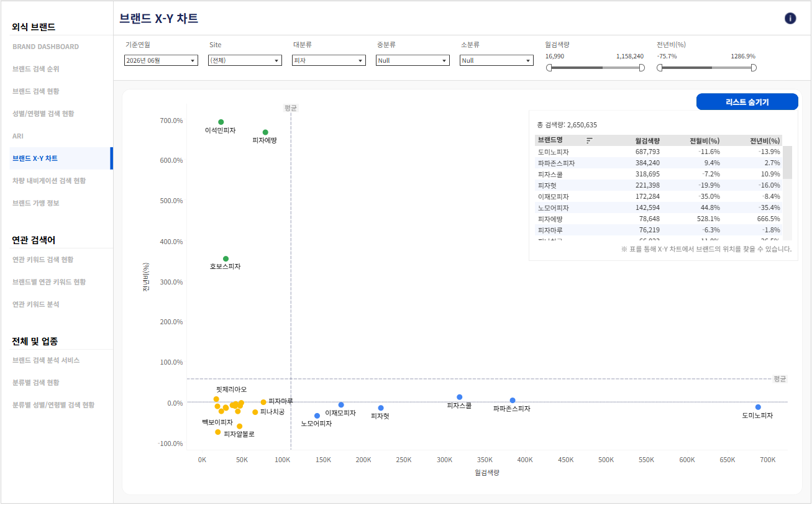Screen dimensions: 812x505
Task: Select the 피자헛 blue data point
Action: tap(381, 408)
